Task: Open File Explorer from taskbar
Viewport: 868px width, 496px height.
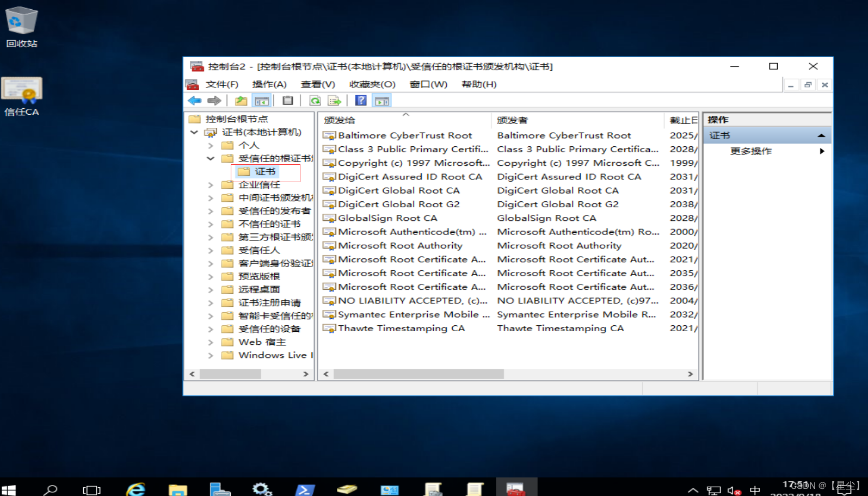Action: (177, 489)
